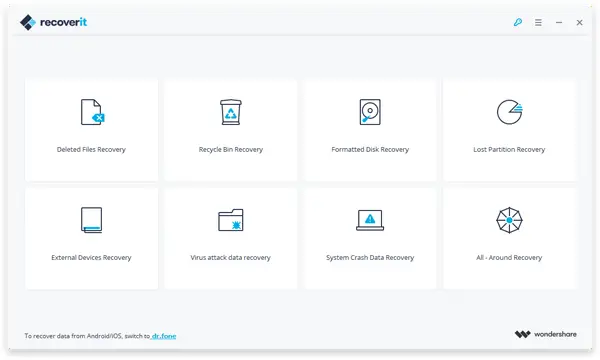Click the Wondershare logo

coord(546,334)
